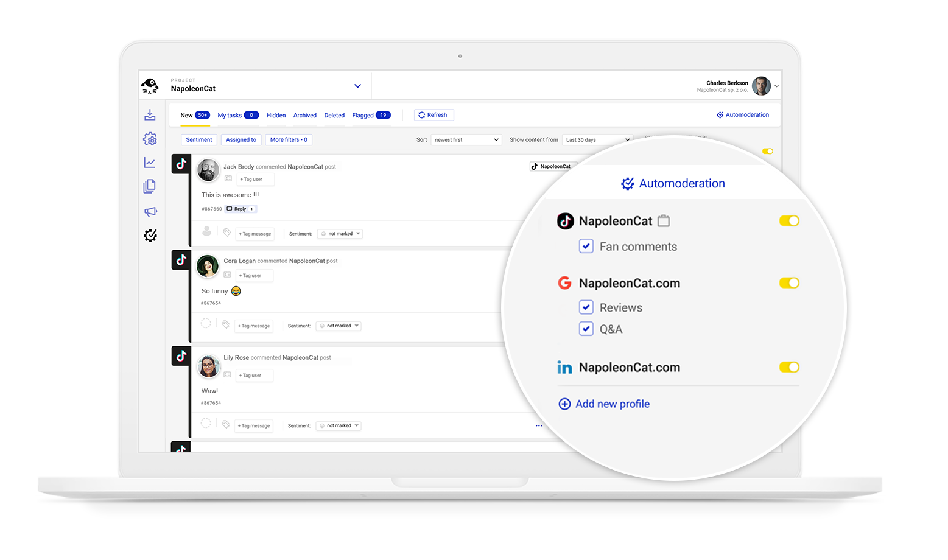Screen dimensions: 948x560
Task: Uncheck the Reviews checkbox
Action: (586, 307)
